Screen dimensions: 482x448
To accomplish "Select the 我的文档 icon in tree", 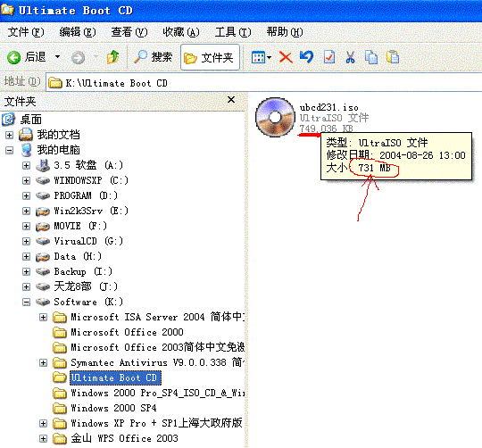I will pos(26,135).
